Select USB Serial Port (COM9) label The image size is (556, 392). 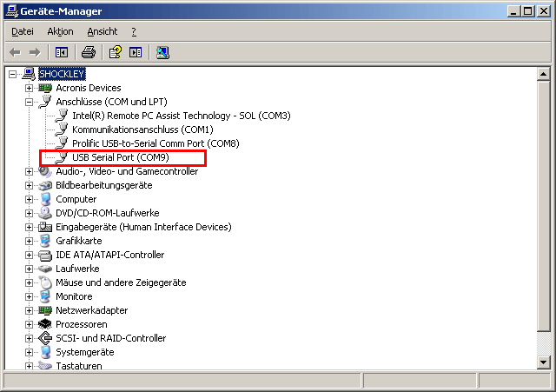coord(121,157)
